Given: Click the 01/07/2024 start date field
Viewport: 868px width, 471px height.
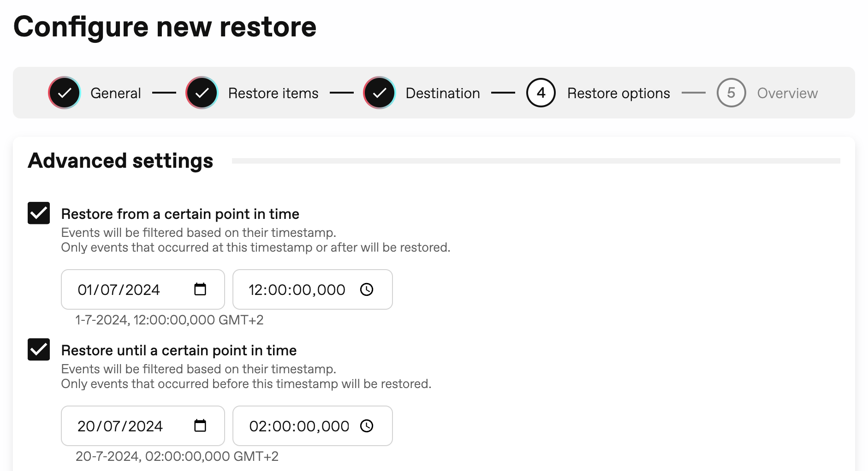Looking at the screenshot, I should tap(143, 289).
